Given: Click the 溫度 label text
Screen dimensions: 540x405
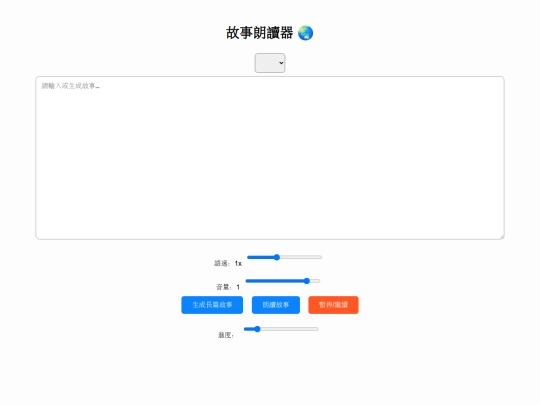Looking at the screenshot, I should (x=226, y=335).
